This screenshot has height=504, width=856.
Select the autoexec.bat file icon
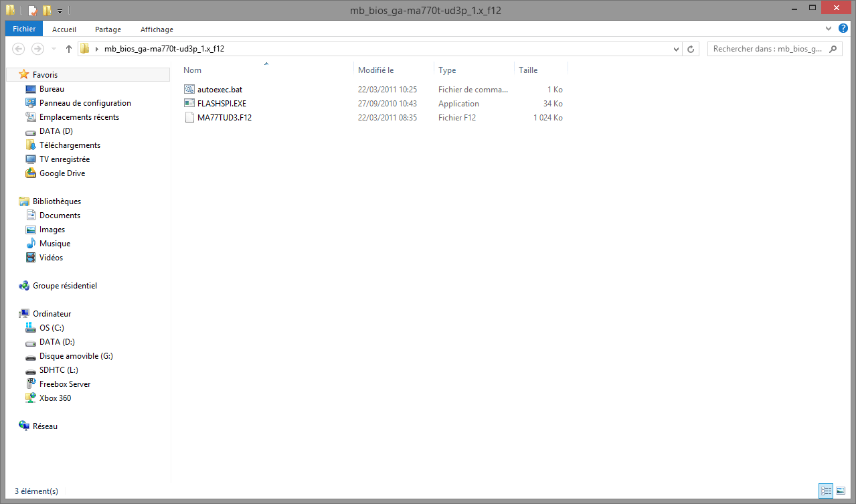tap(189, 89)
